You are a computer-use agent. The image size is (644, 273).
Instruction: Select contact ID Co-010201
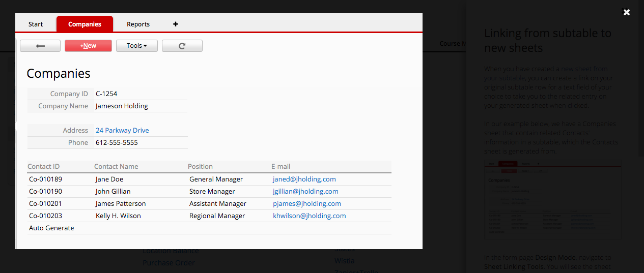pyautogui.click(x=45, y=203)
